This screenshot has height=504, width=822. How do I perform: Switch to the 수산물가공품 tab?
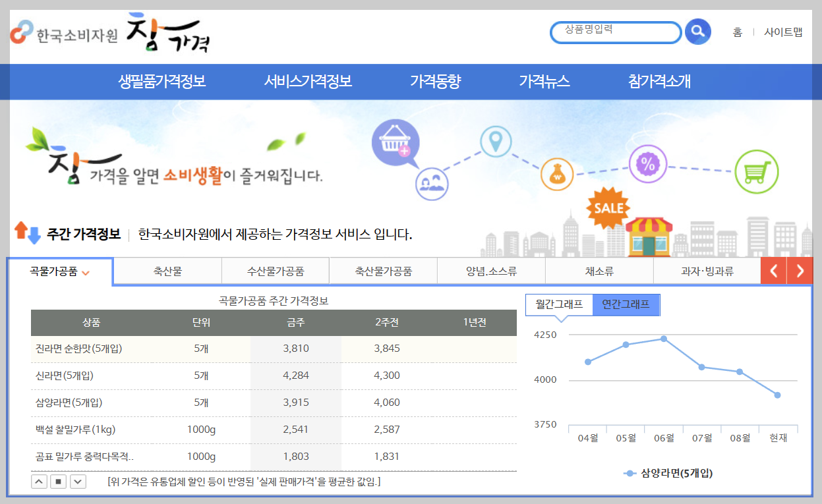pyautogui.click(x=276, y=271)
